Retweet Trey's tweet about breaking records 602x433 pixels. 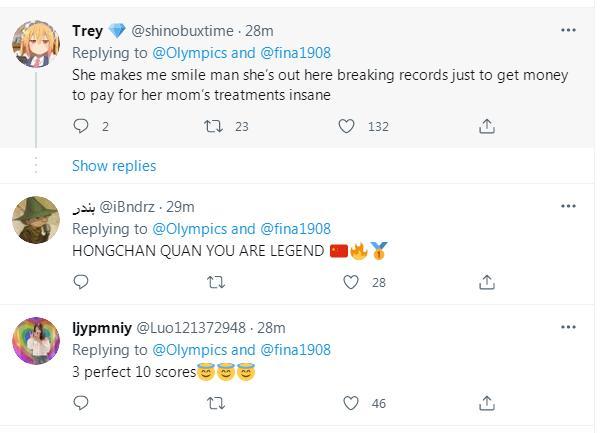214,126
